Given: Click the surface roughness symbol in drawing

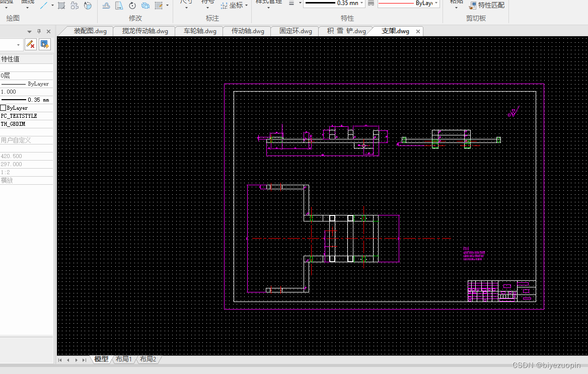Looking at the screenshot, I should 514,111.
